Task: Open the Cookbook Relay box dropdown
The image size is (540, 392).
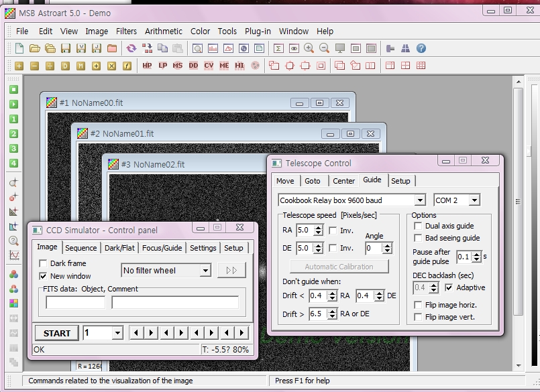Action: 420,200
